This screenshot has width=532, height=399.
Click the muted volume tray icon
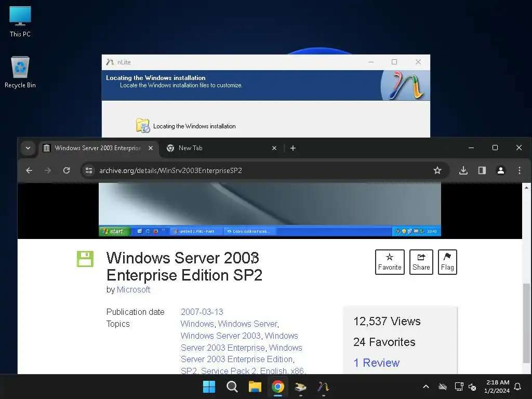click(472, 387)
